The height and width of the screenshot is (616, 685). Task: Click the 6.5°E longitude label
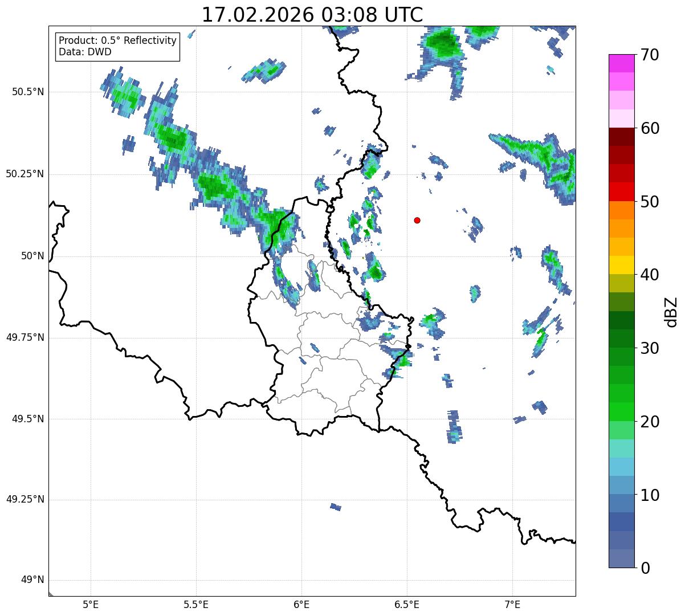coord(407,605)
